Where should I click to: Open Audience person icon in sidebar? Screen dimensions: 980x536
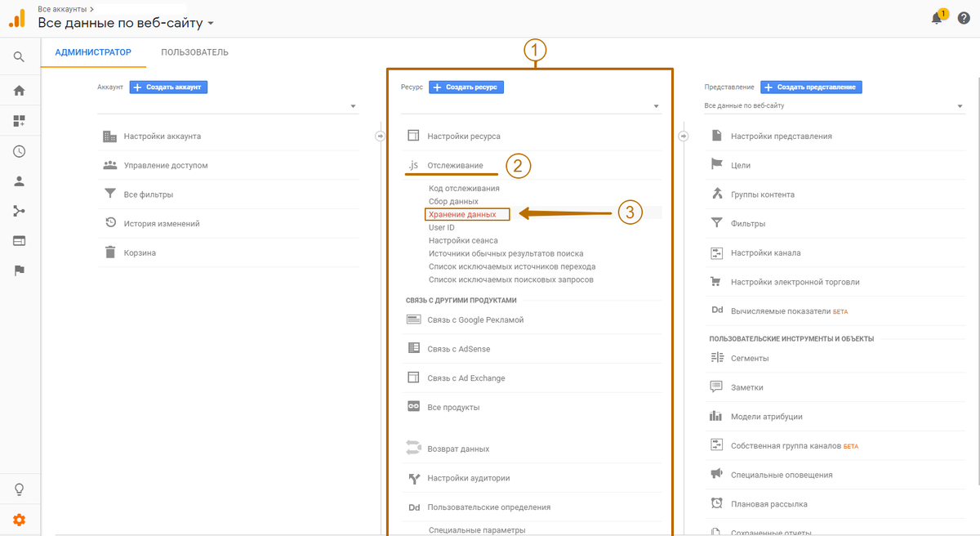point(19,181)
